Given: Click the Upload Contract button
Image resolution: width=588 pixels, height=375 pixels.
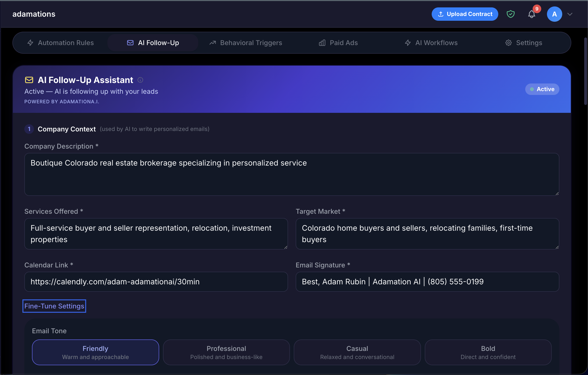Looking at the screenshot, I should coord(465,14).
